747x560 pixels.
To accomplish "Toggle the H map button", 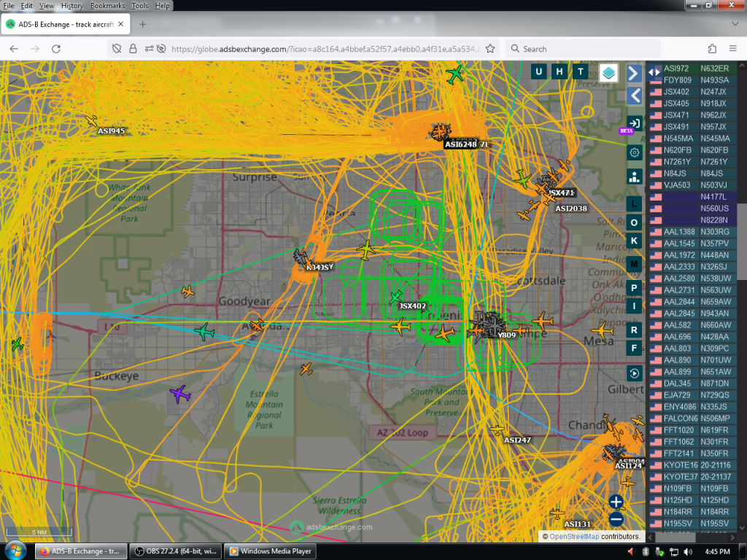I will pos(560,71).
